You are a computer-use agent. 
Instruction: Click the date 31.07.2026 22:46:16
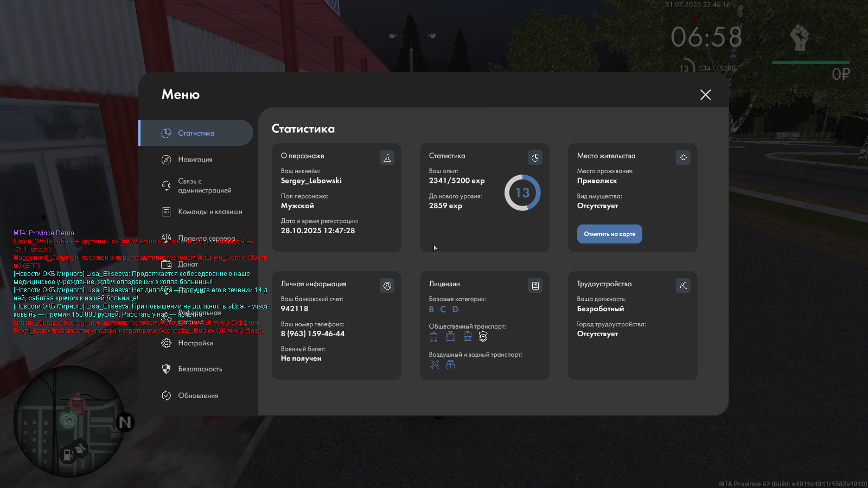[698, 4]
